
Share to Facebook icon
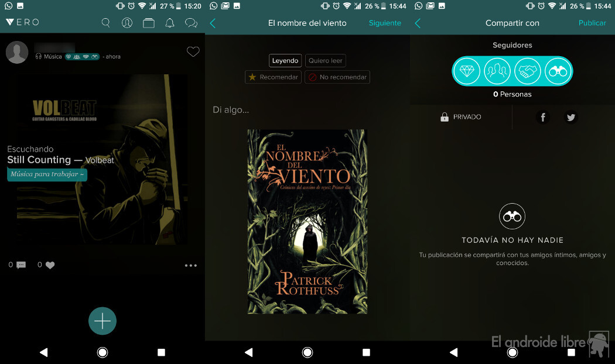(x=543, y=117)
